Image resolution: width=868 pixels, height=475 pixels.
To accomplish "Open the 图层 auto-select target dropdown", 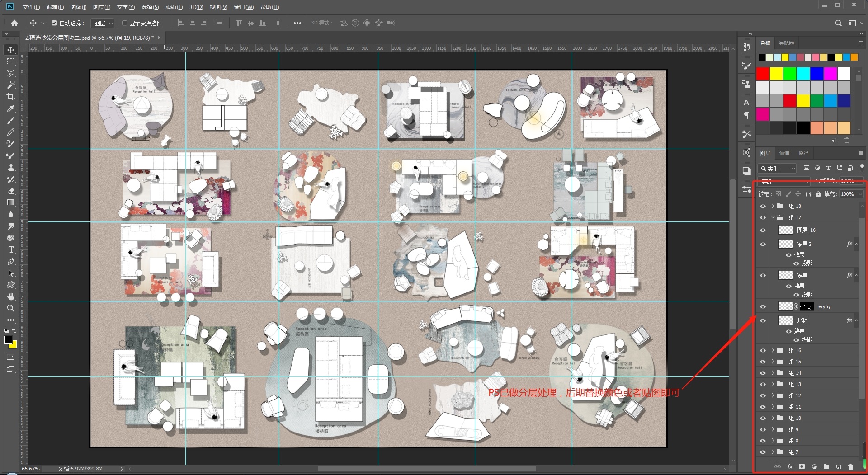I will click(103, 23).
